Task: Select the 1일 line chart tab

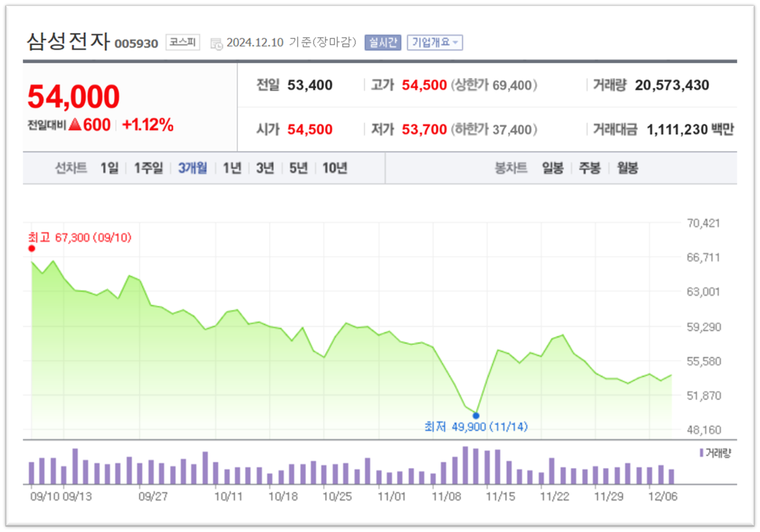Action: (110, 168)
